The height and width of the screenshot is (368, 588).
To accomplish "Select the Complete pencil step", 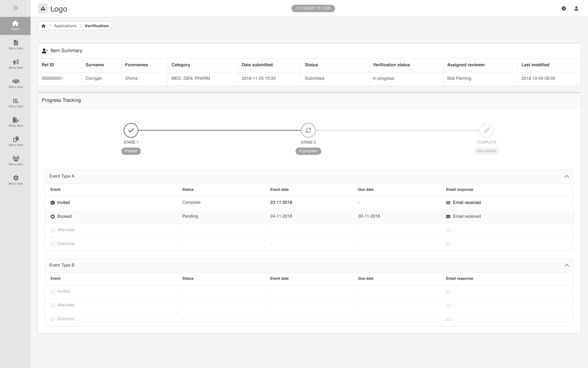I will point(486,130).
